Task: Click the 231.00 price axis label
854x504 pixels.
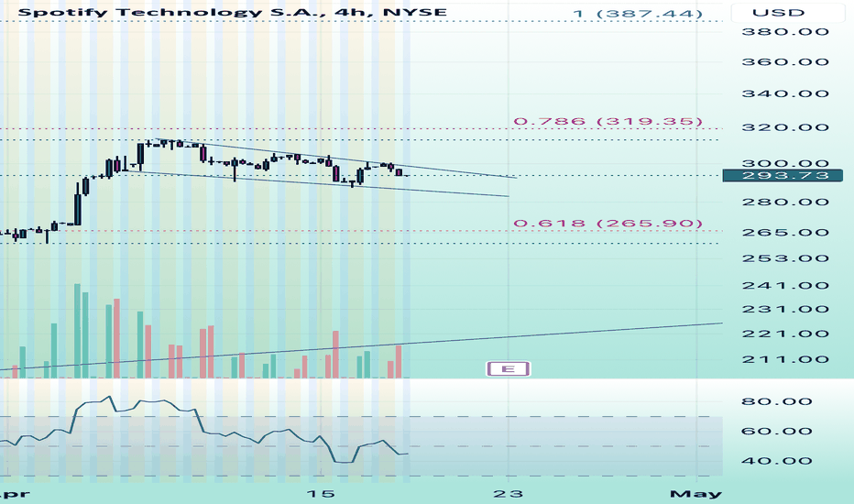Action: [785, 310]
